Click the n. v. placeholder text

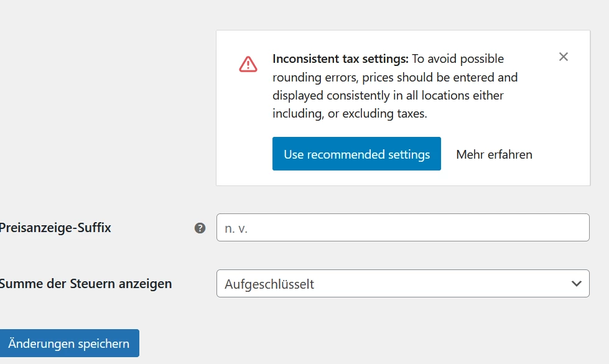point(236,228)
